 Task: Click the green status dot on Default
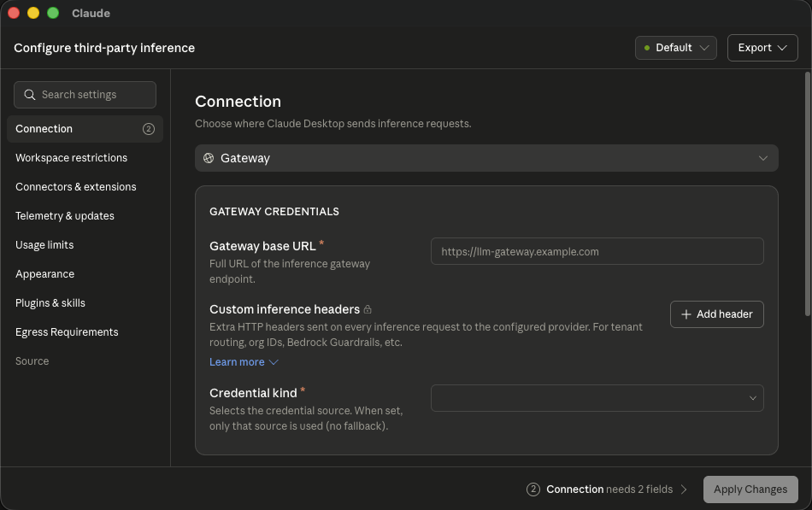click(647, 48)
